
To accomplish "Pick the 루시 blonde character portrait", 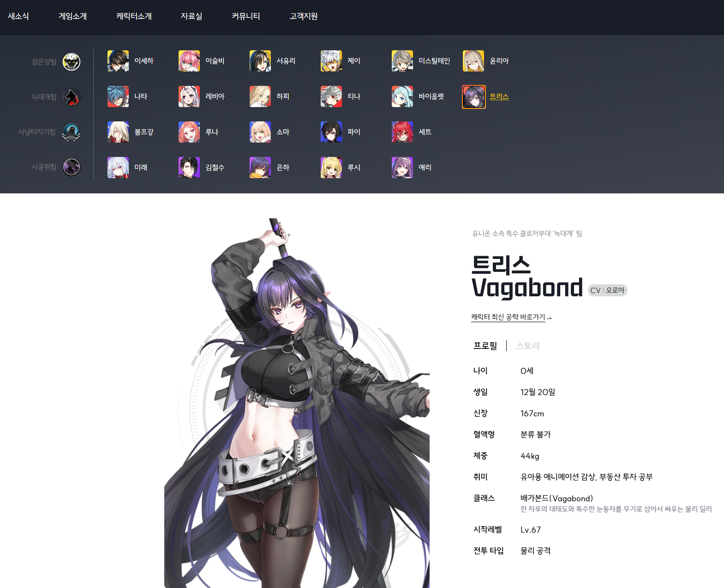I will click(331, 168).
